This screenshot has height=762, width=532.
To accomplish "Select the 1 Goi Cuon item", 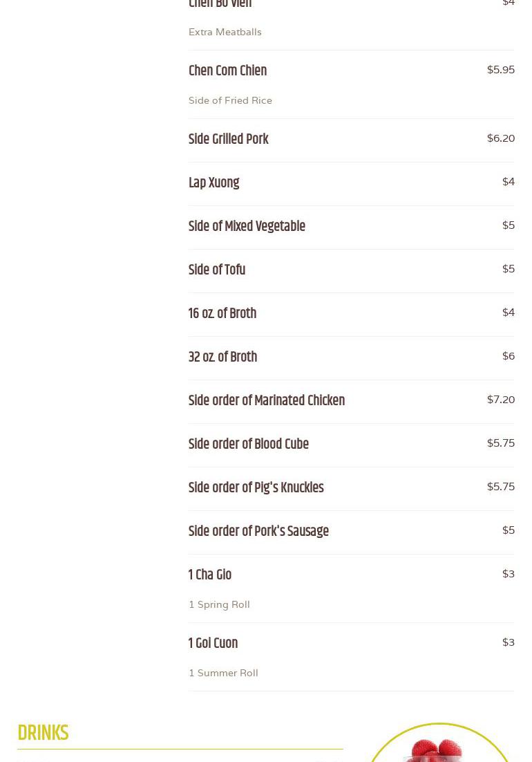I will tap(213, 644).
